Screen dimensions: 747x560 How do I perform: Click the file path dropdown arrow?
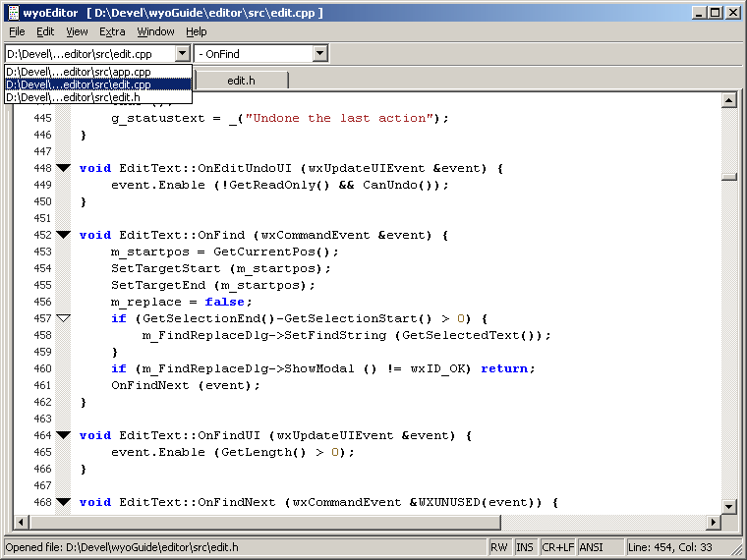pos(182,54)
